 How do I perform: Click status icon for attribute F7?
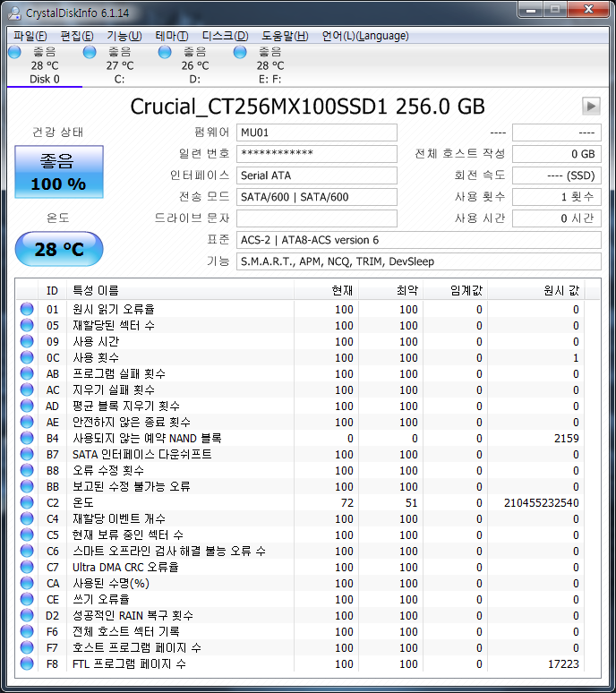click(27, 647)
